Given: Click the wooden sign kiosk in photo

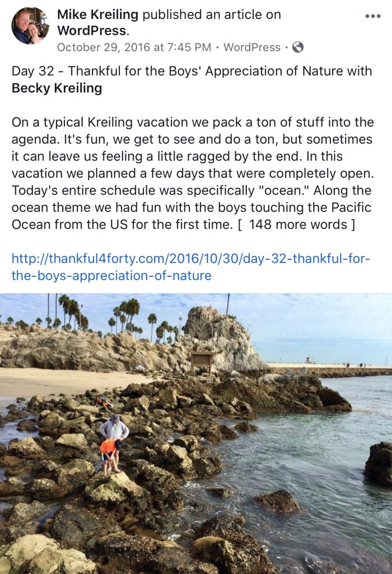Looking at the screenshot, I should (203, 360).
